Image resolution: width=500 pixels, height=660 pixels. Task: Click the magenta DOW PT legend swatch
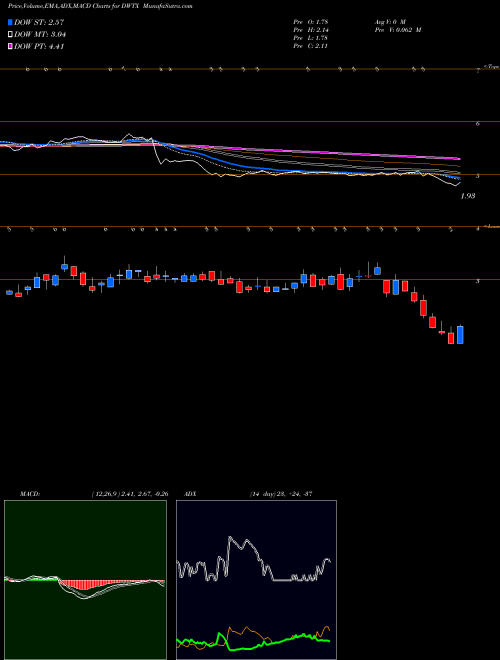pyautogui.click(x=11, y=47)
